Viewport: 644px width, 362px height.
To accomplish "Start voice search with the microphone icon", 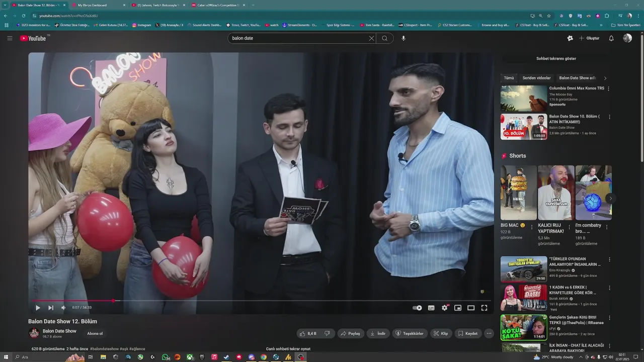I will coord(403,38).
